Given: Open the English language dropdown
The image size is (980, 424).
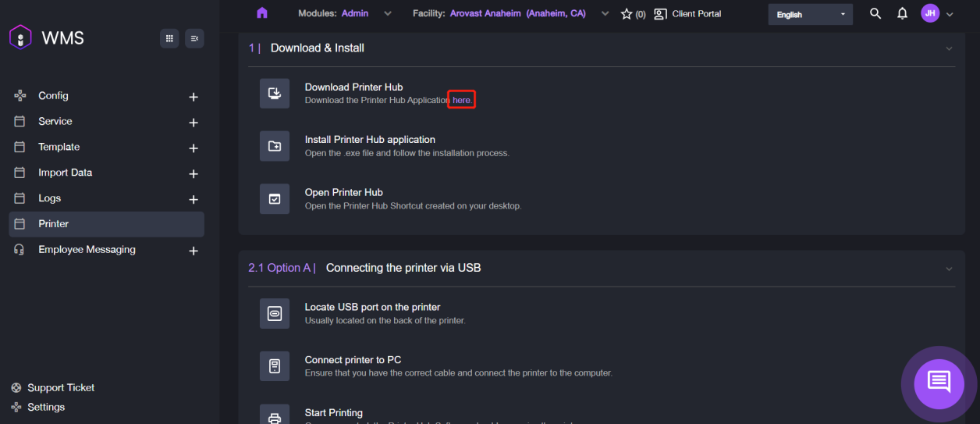Looking at the screenshot, I should pyautogui.click(x=810, y=14).
